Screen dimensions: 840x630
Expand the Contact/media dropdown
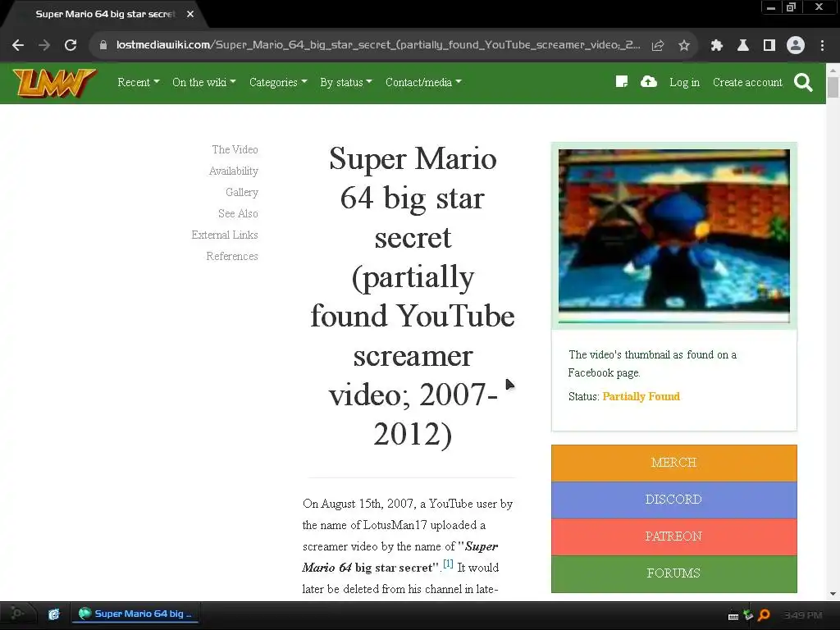423,83
